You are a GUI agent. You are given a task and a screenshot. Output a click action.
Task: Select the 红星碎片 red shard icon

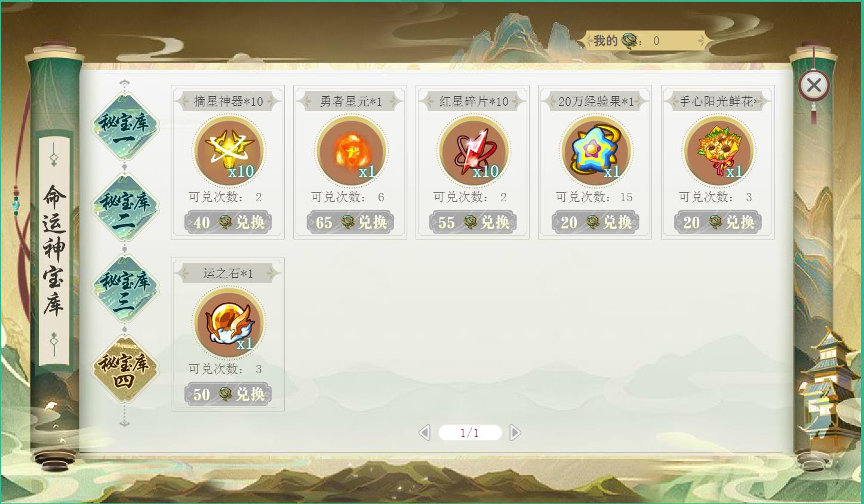pos(473,151)
